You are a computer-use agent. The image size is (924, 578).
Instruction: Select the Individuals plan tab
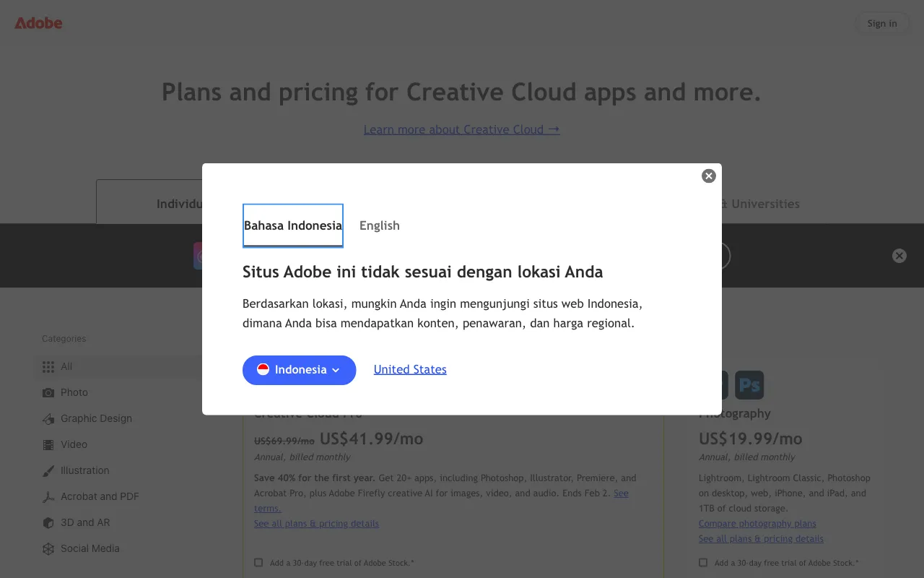tap(149, 202)
